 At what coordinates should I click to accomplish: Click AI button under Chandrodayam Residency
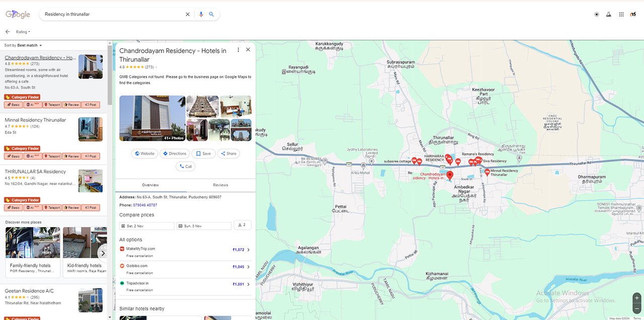[33, 105]
